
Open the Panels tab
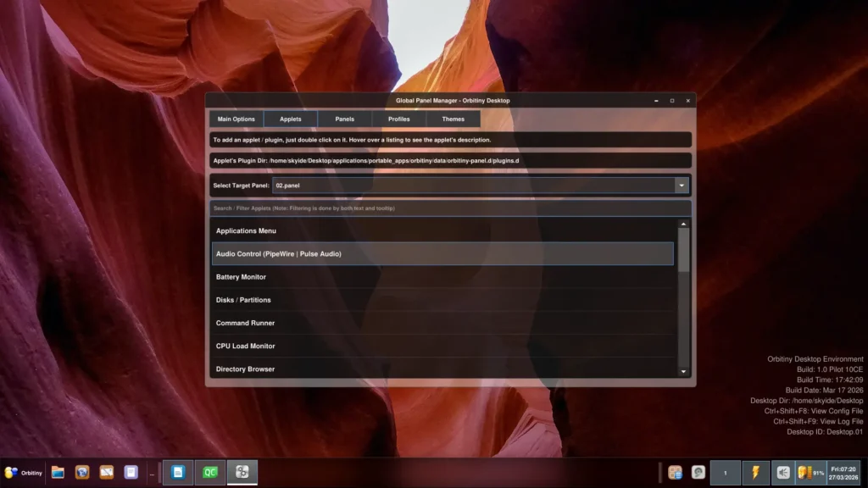point(344,119)
